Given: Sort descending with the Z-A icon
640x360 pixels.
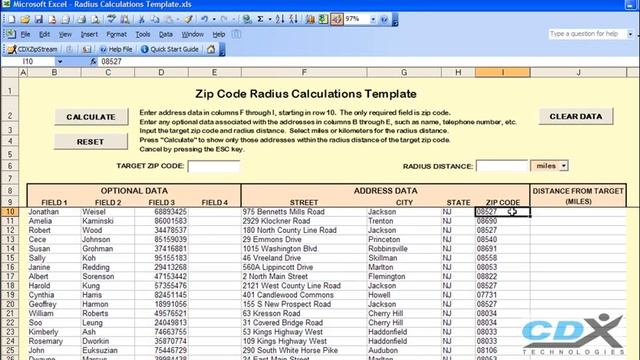Looking at the screenshot, I should point(293,19).
